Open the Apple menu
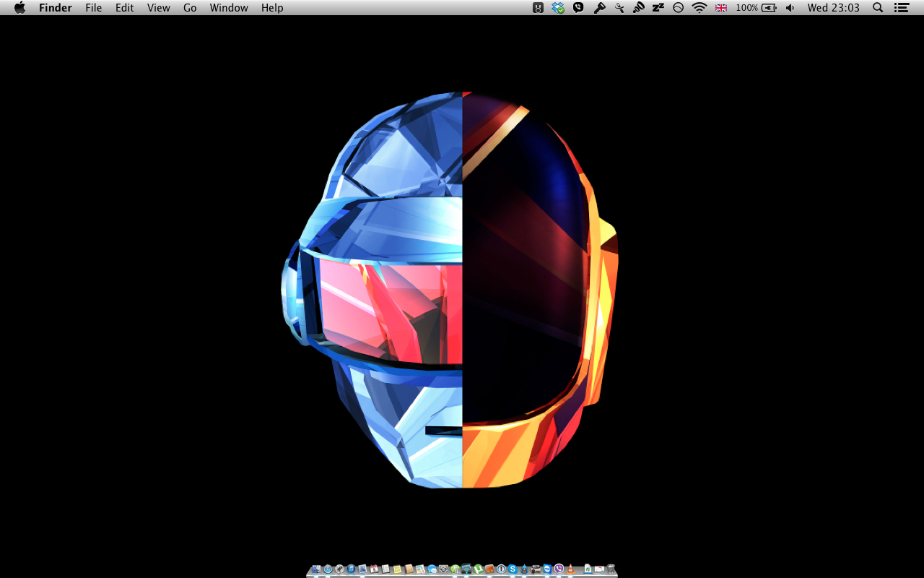 pyautogui.click(x=19, y=8)
